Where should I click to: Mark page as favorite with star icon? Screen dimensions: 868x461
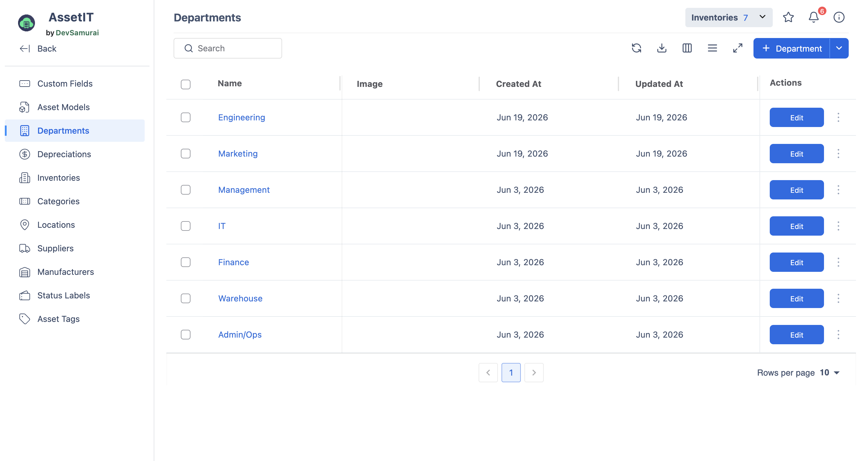(x=788, y=17)
